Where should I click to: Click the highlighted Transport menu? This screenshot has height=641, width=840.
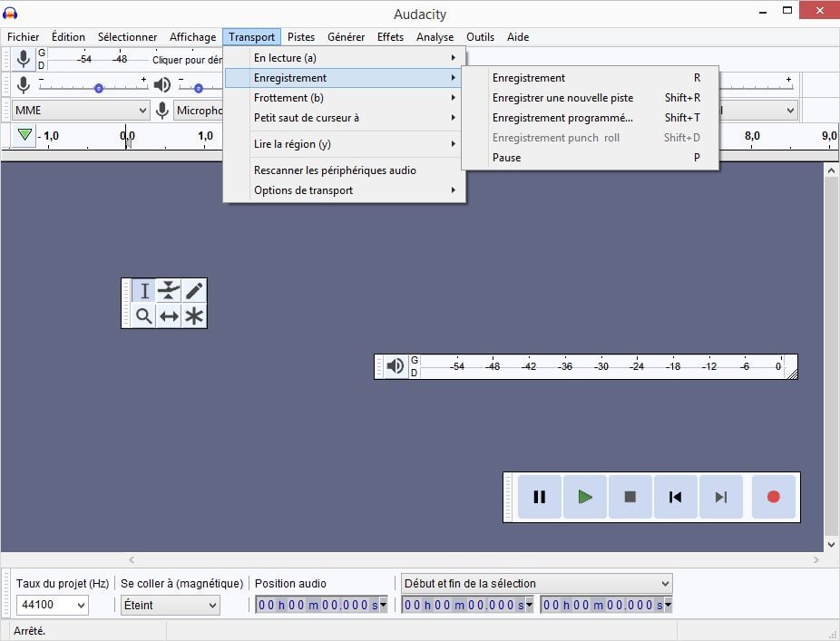pos(252,37)
